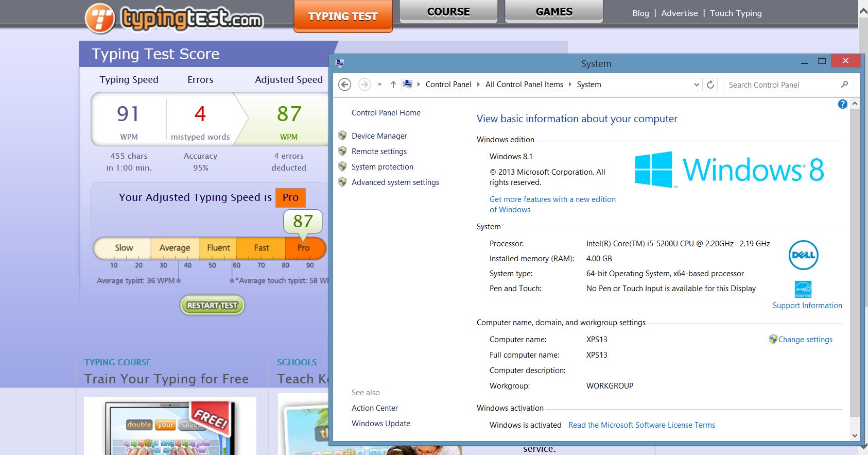Click the browser page scrollbar up arrow

click(x=863, y=10)
